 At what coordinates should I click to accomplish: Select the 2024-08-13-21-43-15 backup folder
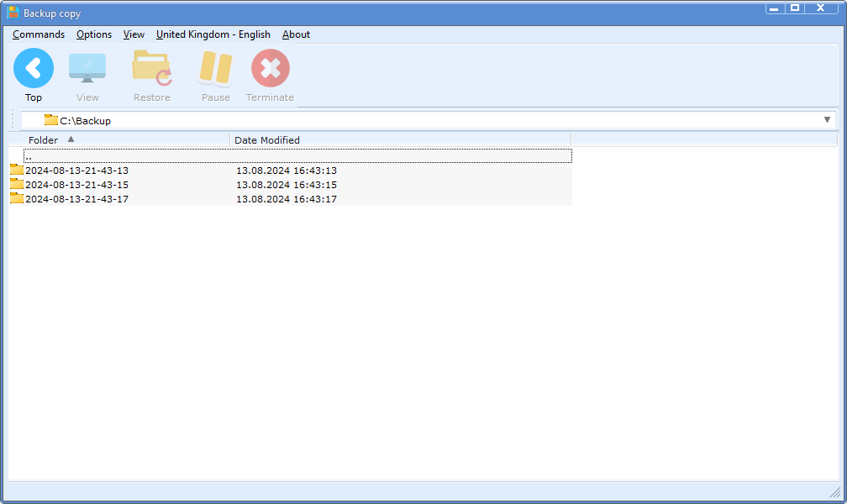tap(77, 185)
